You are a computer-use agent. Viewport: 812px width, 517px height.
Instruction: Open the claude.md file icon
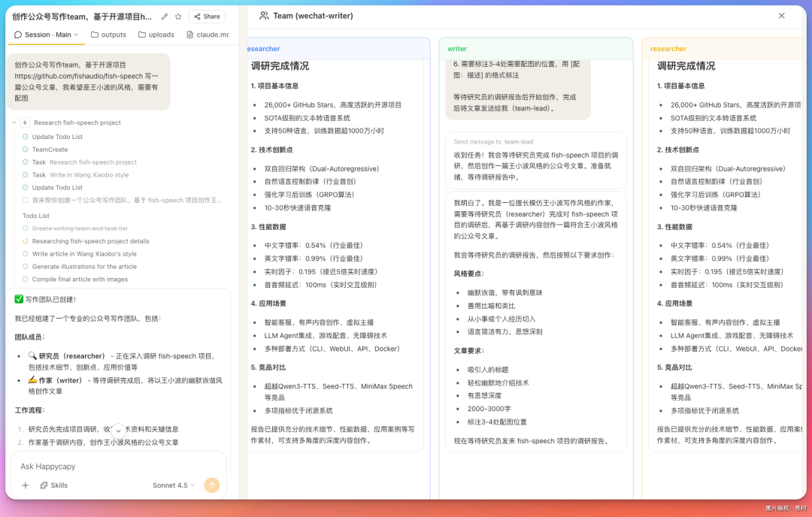pos(190,34)
